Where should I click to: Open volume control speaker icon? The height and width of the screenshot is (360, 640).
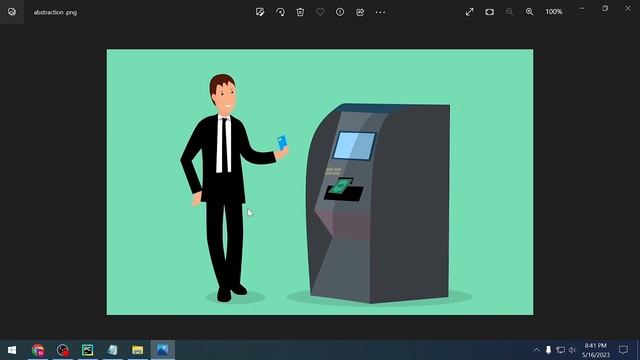[x=572, y=350]
